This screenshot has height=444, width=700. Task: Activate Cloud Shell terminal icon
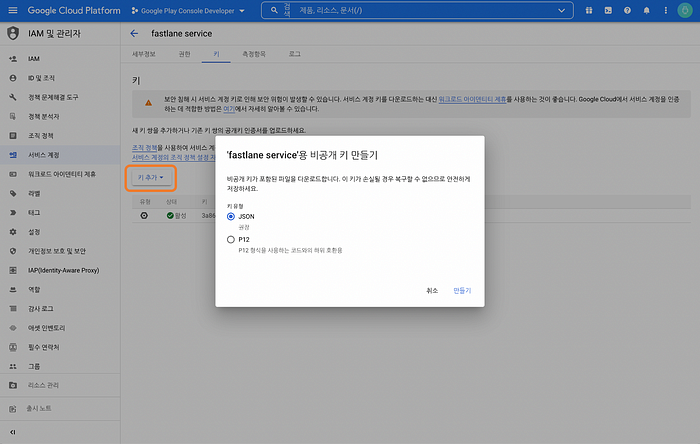(x=608, y=10)
